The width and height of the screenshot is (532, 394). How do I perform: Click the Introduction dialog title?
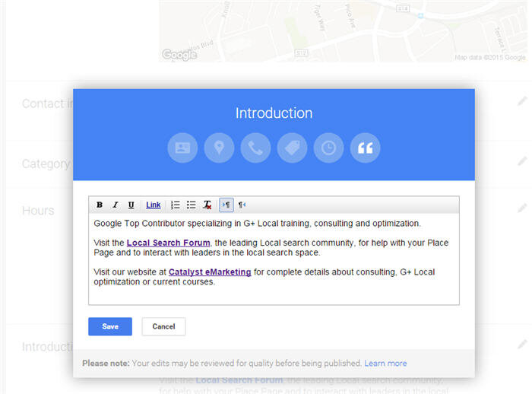[274, 113]
